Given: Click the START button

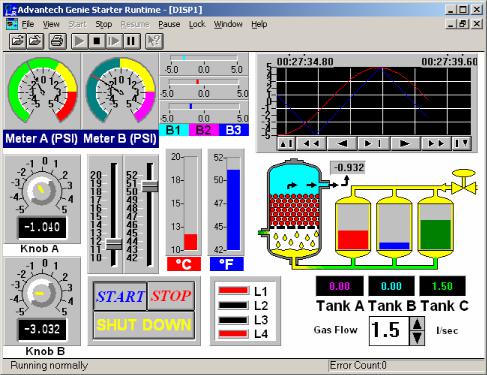Looking at the screenshot, I should pyautogui.click(x=120, y=296).
